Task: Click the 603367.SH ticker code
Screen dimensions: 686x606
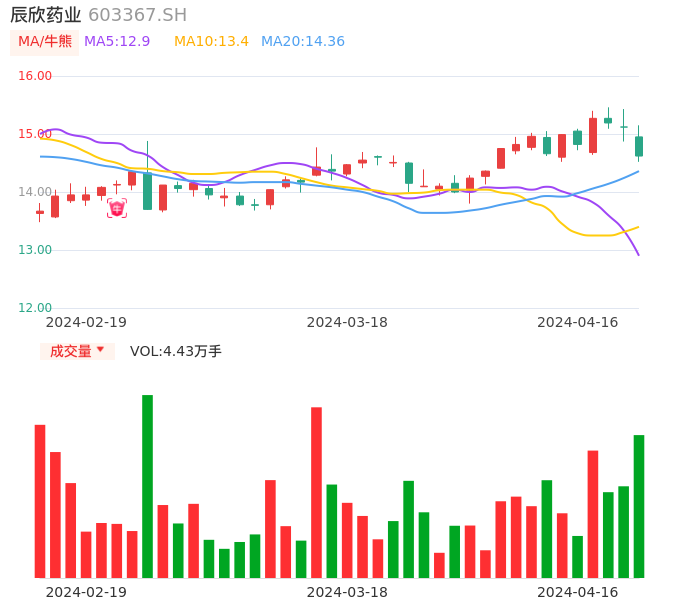Action: pyautogui.click(x=137, y=15)
